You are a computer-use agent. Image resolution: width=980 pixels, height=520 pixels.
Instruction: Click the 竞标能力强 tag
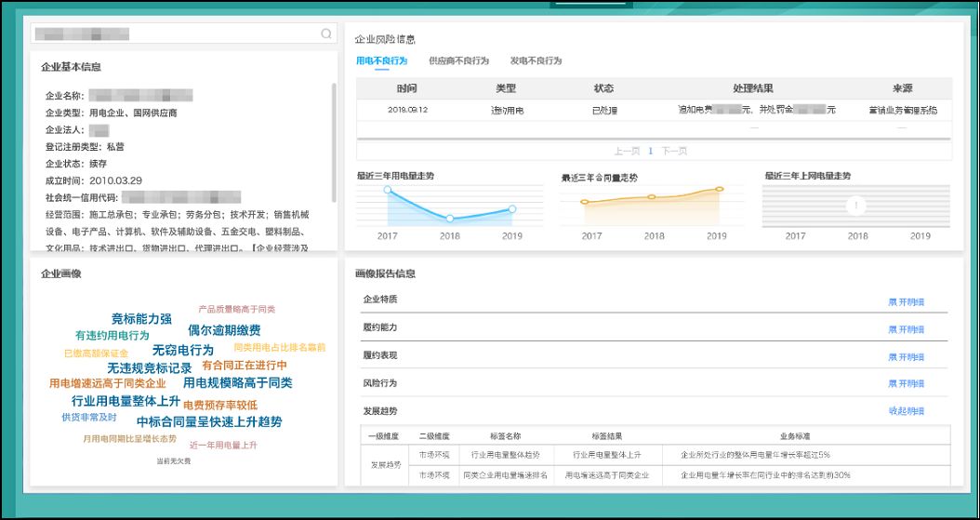tap(141, 319)
